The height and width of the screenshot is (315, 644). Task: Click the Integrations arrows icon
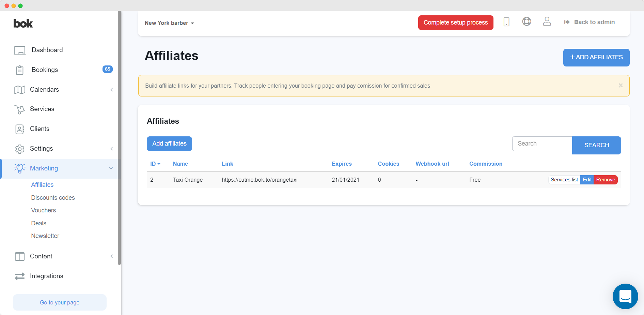coord(20,276)
